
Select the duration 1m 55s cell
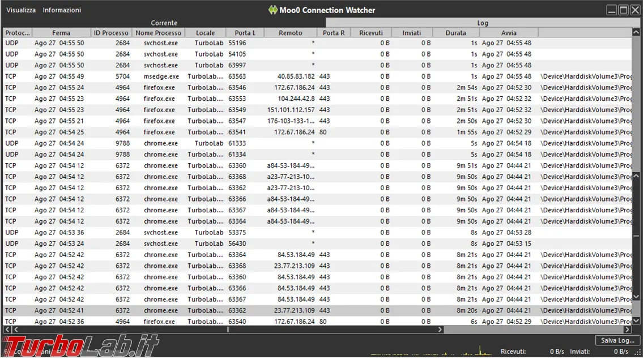[467, 132]
